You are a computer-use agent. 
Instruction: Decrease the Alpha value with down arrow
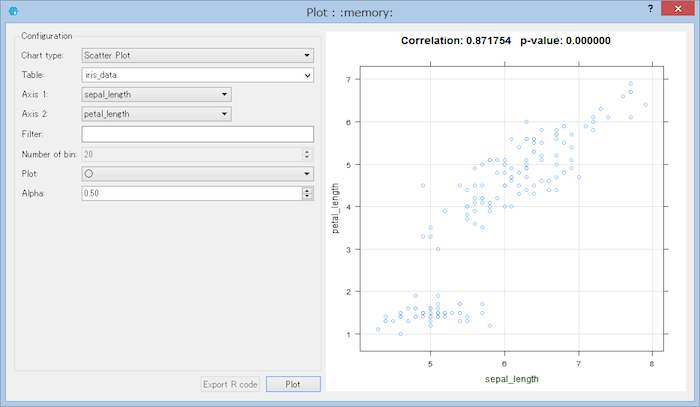coord(307,196)
